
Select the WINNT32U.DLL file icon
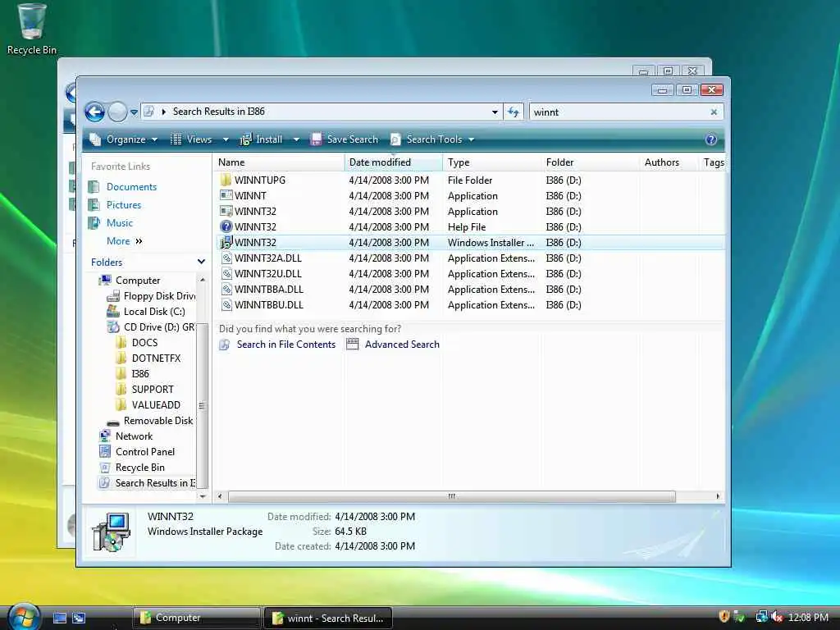tap(226, 273)
